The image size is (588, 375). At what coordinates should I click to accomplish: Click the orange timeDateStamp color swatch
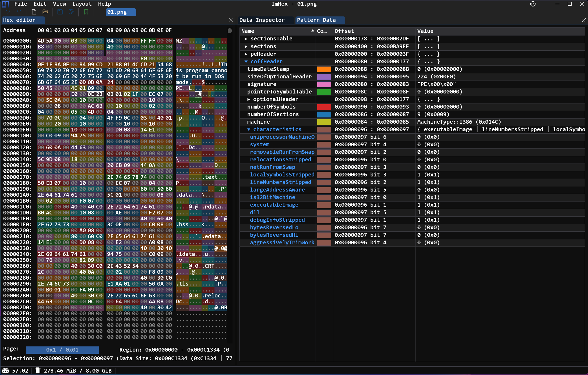[324, 69]
